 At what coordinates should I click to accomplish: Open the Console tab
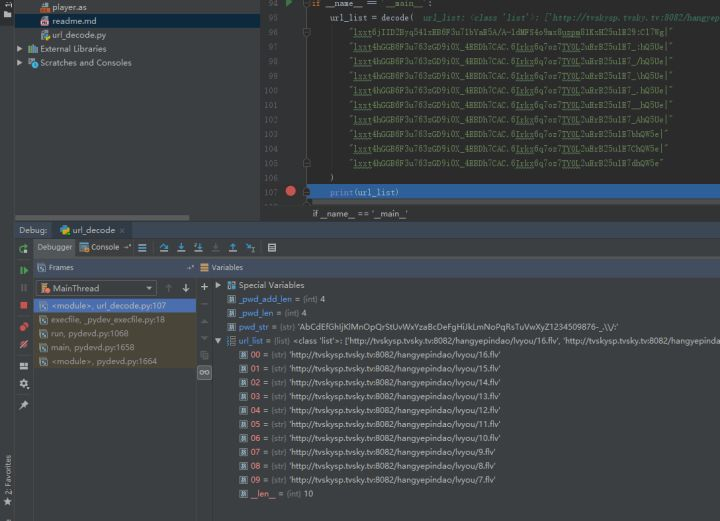99,247
